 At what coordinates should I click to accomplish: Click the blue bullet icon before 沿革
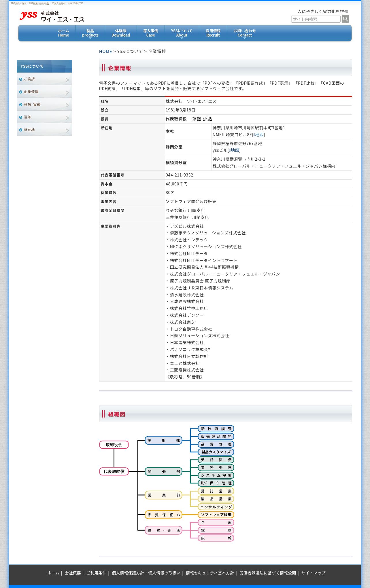tap(21, 117)
